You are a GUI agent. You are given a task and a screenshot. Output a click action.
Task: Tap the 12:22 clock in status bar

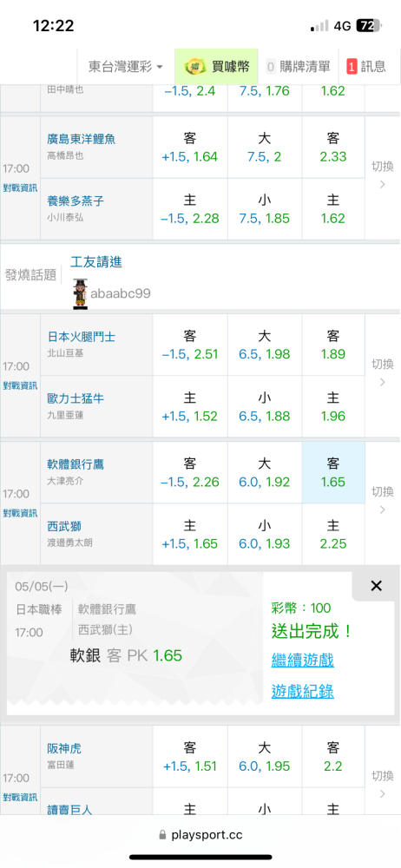click(53, 25)
